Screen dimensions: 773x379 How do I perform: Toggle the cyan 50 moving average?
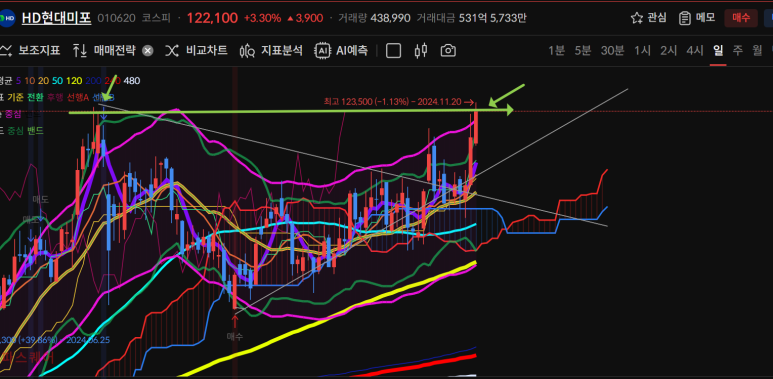[57, 81]
